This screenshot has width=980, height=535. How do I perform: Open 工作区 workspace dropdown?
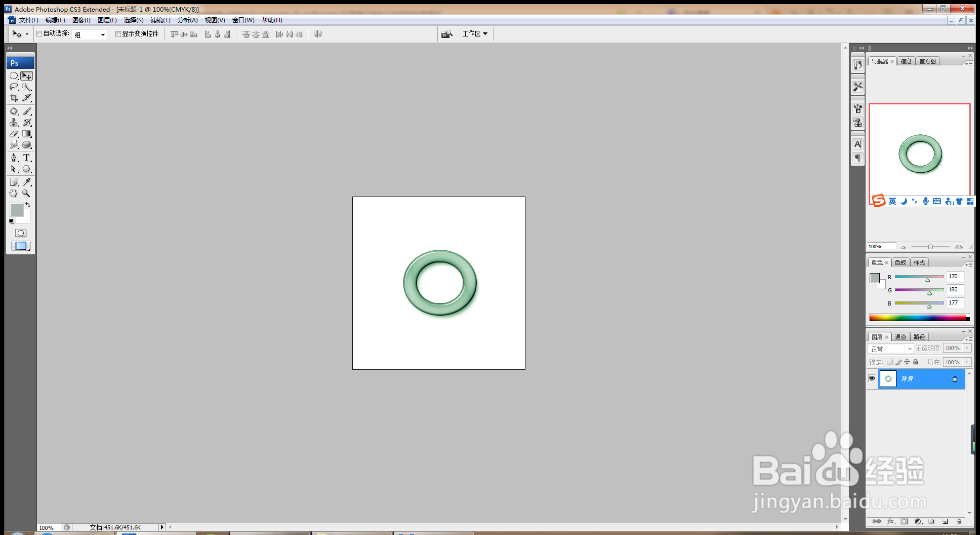[x=475, y=33]
